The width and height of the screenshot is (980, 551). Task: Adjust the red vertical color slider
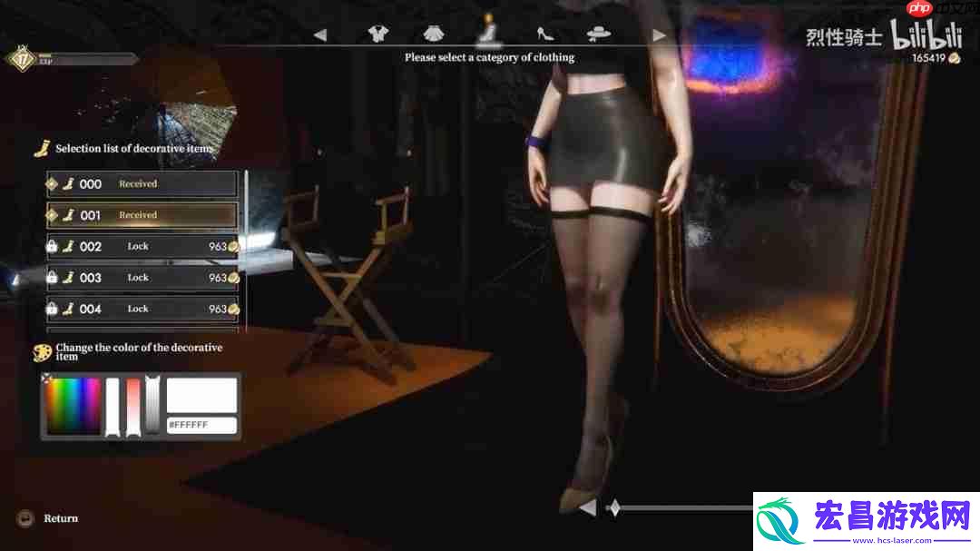point(133,407)
